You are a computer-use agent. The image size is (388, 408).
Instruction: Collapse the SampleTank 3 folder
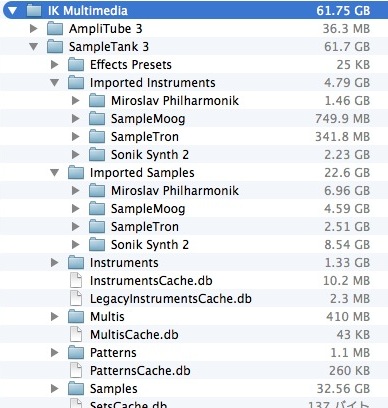(34, 47)
